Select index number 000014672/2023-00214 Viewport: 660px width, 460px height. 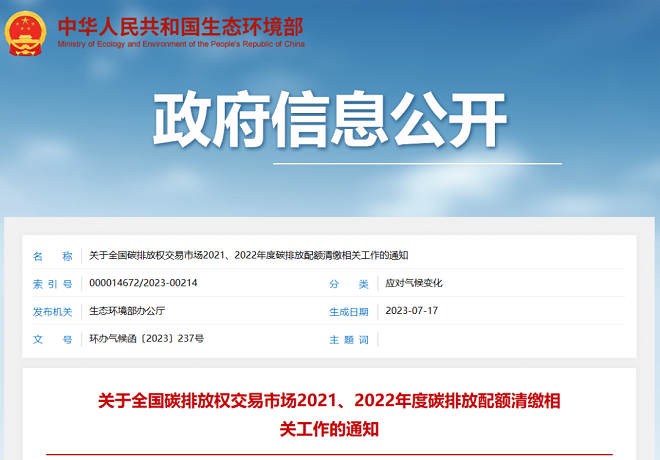click(143, 283)
